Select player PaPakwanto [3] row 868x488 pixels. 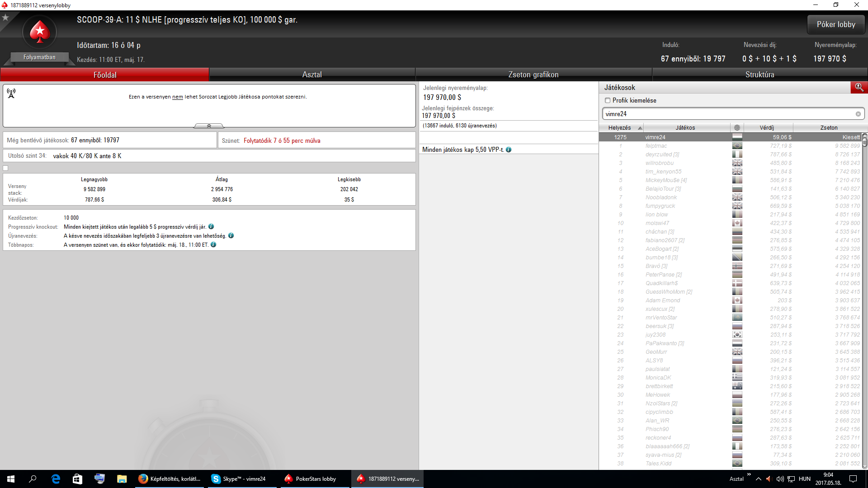(731, 343)
